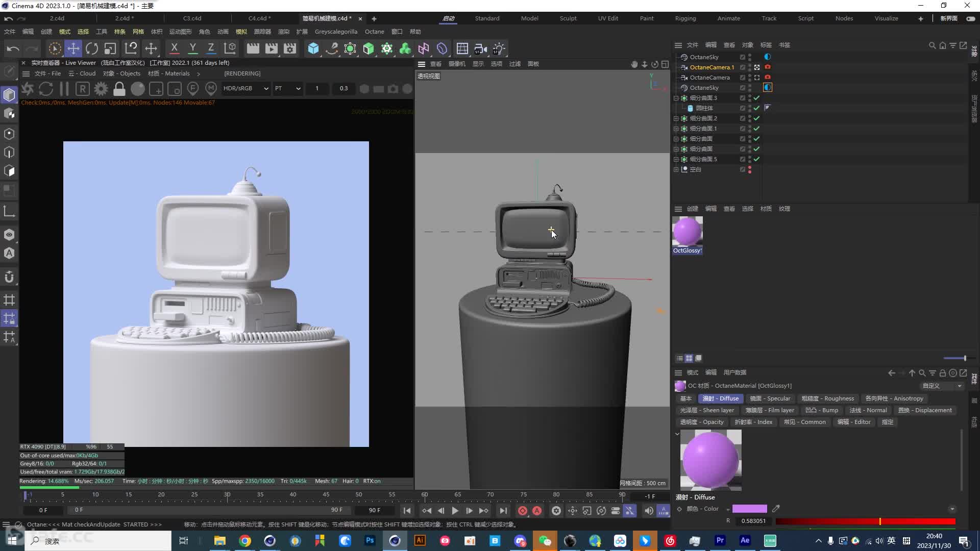This screenshot has width=980, height=551.
Task: Click the red R channel slider
Action: click(x=865, y=521)
